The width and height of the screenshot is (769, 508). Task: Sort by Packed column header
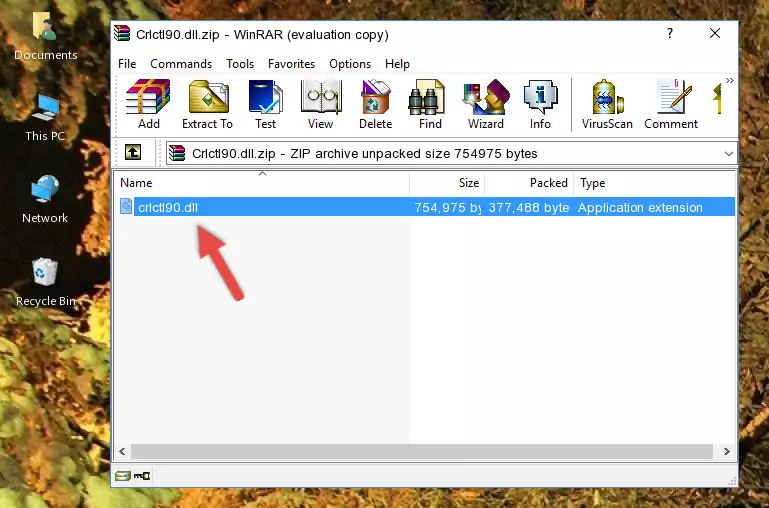(529, 183)
